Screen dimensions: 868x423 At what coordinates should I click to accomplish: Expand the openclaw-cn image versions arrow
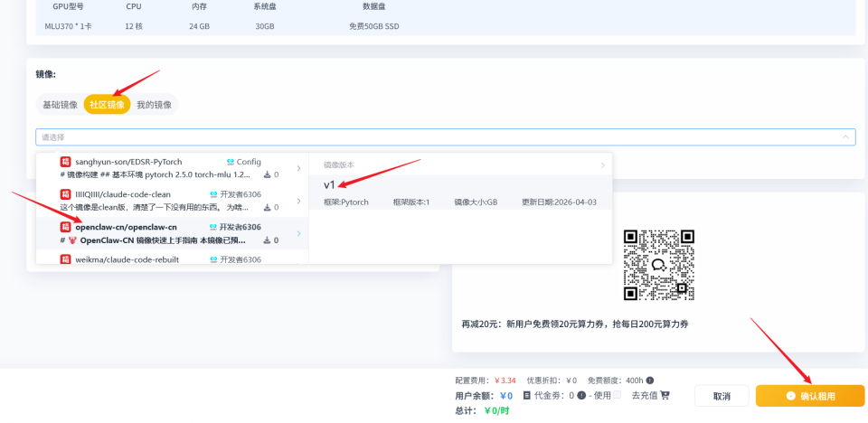pyautogui.click(x=299, y=234)
